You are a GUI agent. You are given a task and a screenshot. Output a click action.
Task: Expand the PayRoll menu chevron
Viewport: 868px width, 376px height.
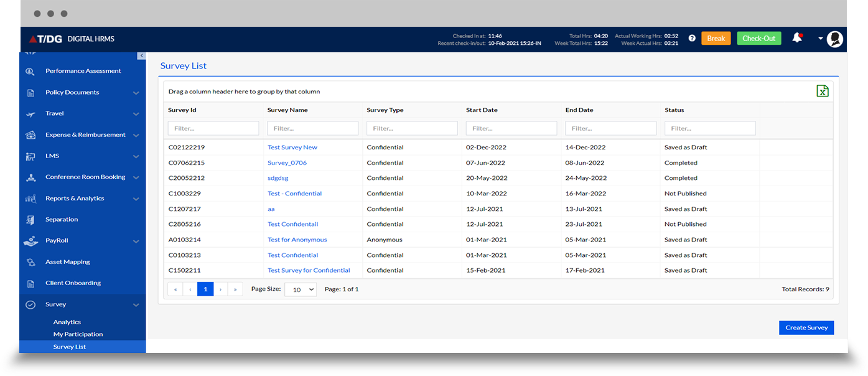136,241
